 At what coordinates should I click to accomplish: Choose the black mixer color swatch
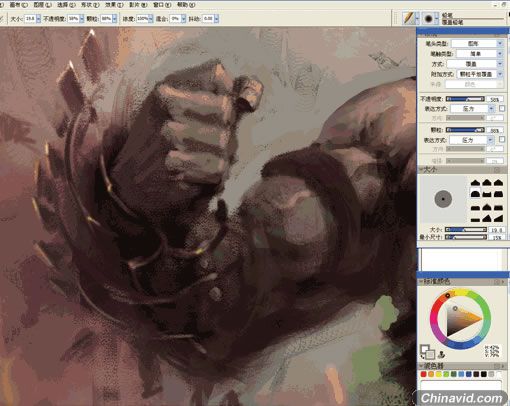tap(484, 374)
